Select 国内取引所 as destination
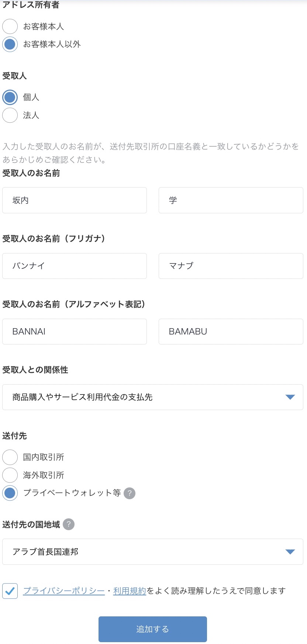This screenshot has height=644, width=307. click(x=10, y=457)
